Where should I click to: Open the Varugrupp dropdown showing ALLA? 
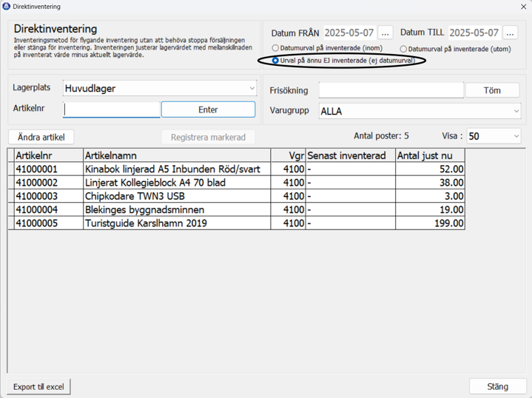point(420,111)
